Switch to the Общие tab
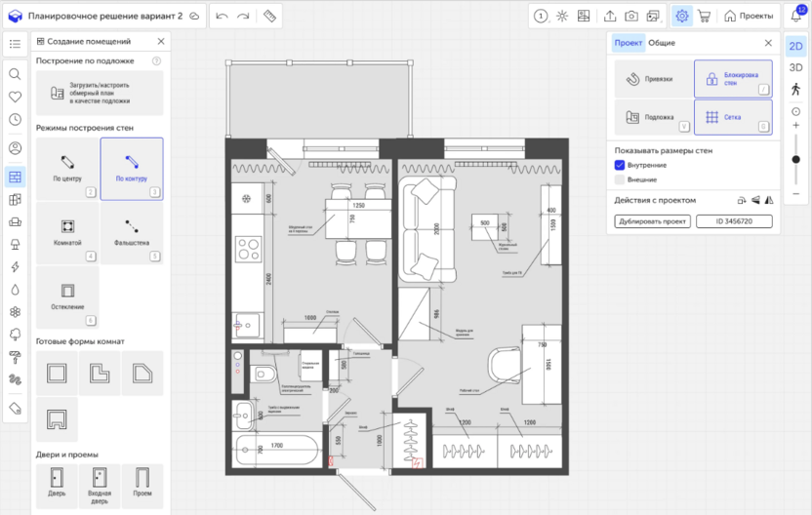Image resolution: width=812 pixels, height=515 pixels. [x=662, y=43]
